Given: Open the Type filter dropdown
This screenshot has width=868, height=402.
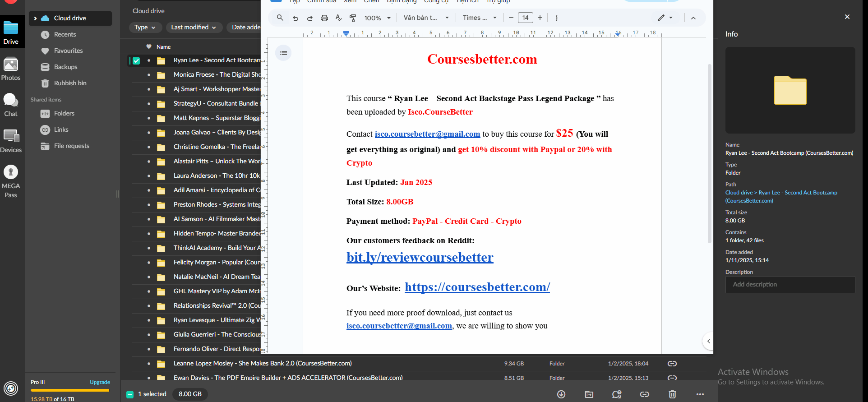Looking at the screenshot, I should (145, 28).
